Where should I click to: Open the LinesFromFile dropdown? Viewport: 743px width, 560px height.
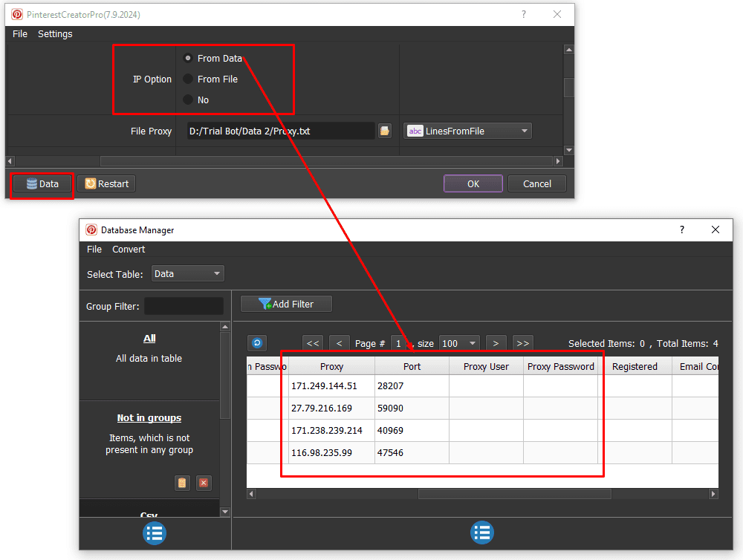(x=467, y=131)
